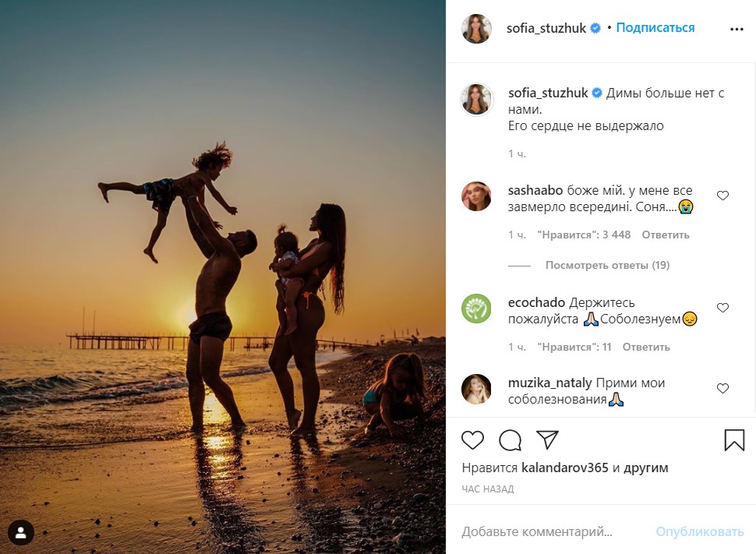The image size is (756, 554).
Task: Like the muzika_nataly comment
Action: coord(722,388)
